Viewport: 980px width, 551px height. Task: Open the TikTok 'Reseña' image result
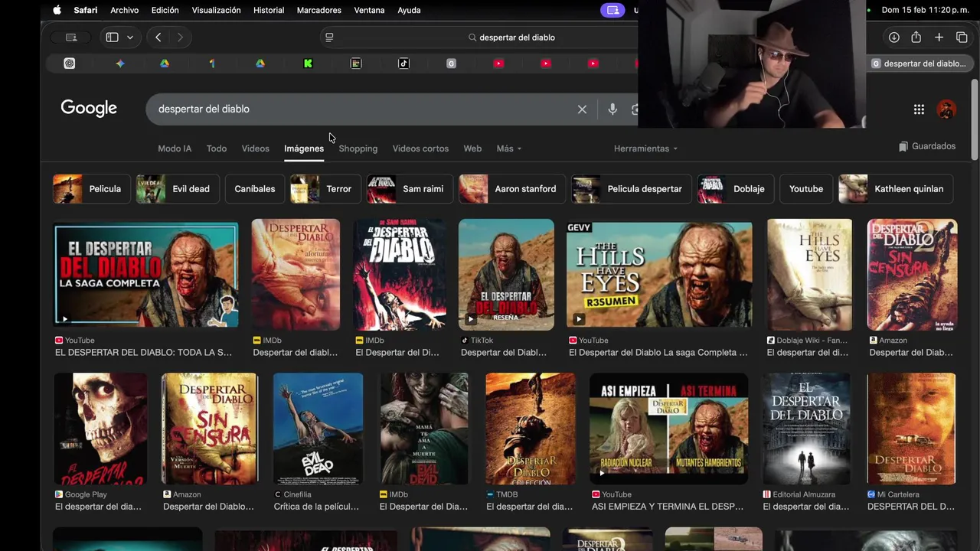[506, 275]
